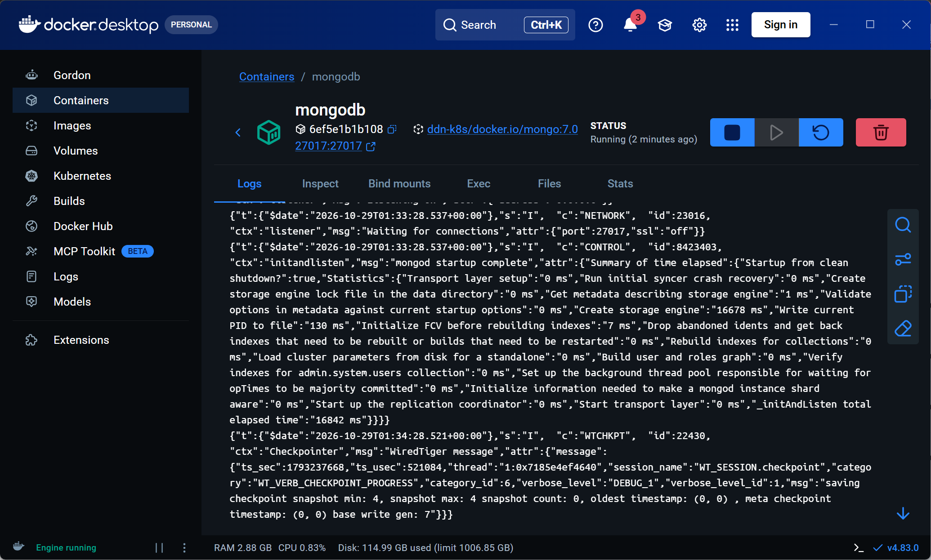Pause the Docker engine

pos(159,547)
